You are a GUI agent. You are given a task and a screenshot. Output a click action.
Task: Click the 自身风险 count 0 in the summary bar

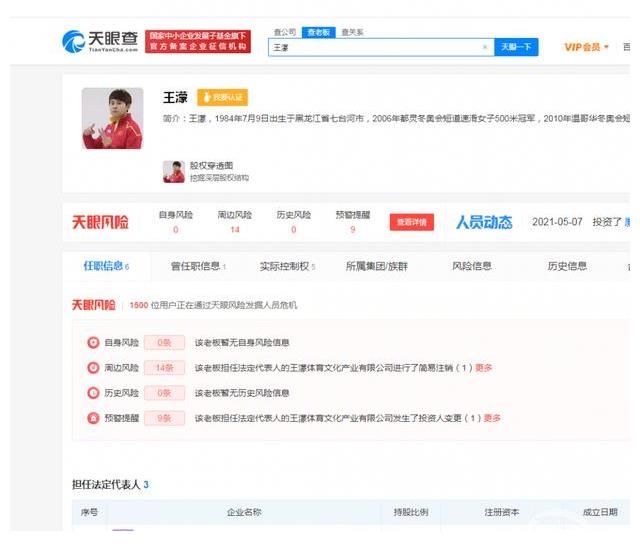click(176, 229)
